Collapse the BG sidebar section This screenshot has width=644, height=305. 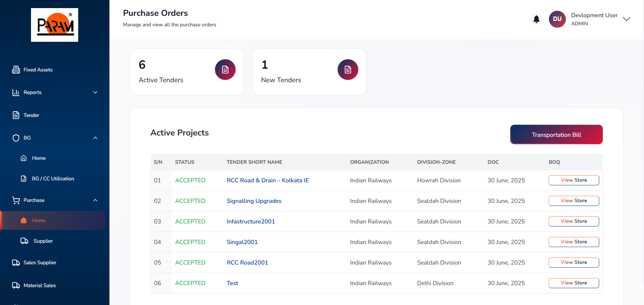(95, 138)
